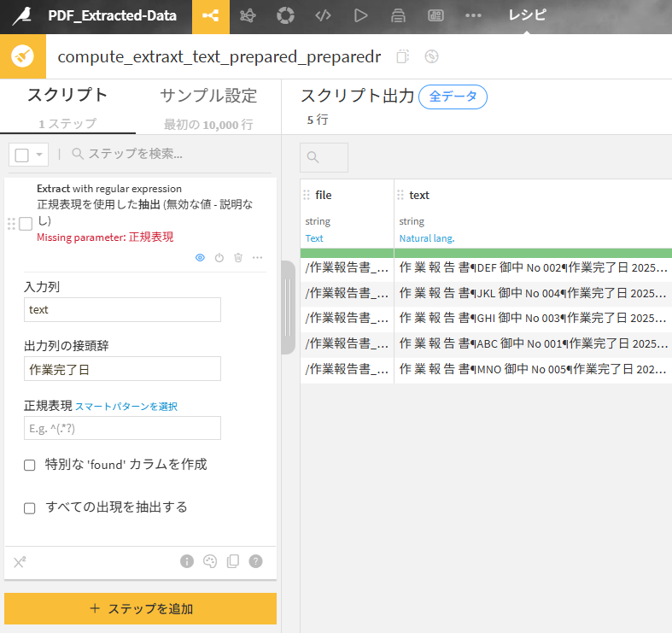
Task: Open the code notebooks icon in navbar
Action: click(323, 16)
